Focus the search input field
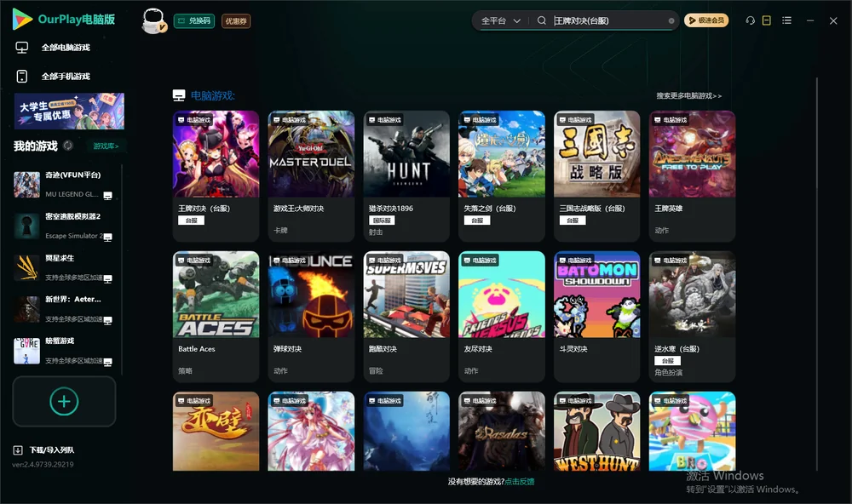Viewport: 852px width, 504px height. click(610, 20)
